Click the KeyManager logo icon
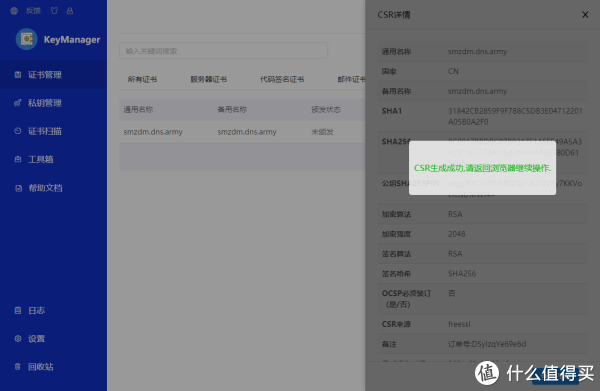 coord(26,39)
